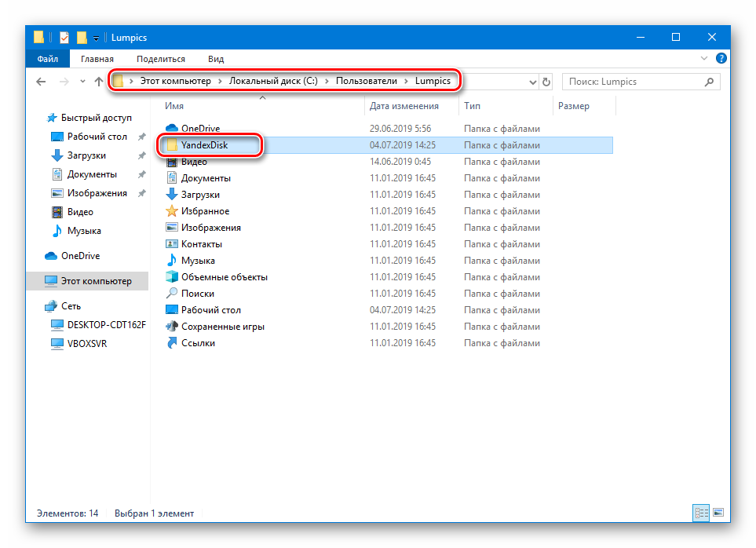Open the File menu tab
Screen dimensions: 756x548
click(47, 59)
